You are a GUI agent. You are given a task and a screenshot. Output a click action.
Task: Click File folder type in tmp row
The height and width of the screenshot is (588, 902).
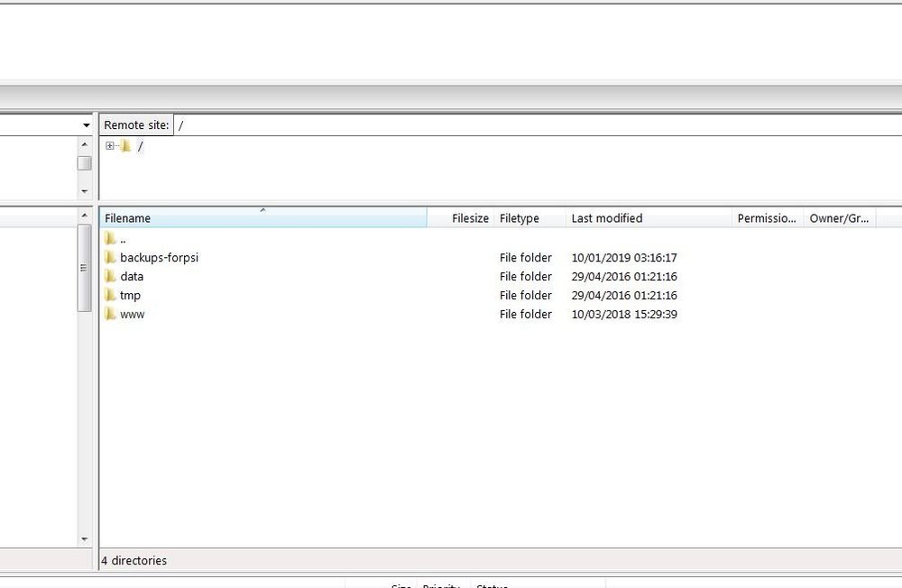tap(526, 295)
